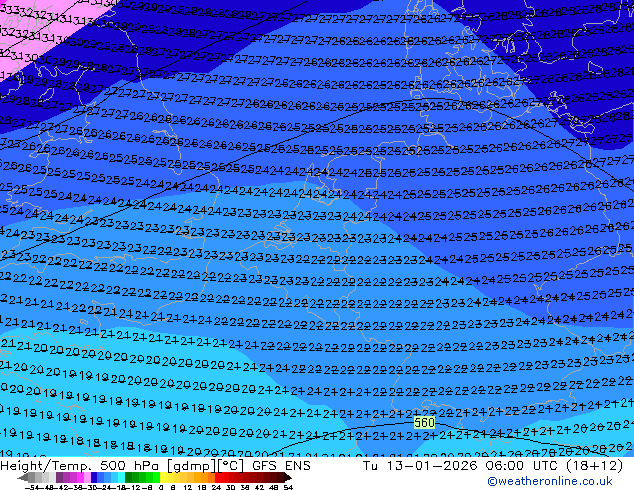Select the 'Height/Temp. 500 hPa' title text
Screen dimensions: 634x490
pos(81,466)
